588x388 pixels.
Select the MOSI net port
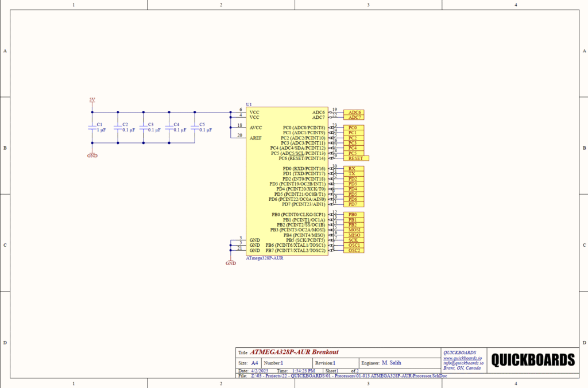tap(353, 230)
